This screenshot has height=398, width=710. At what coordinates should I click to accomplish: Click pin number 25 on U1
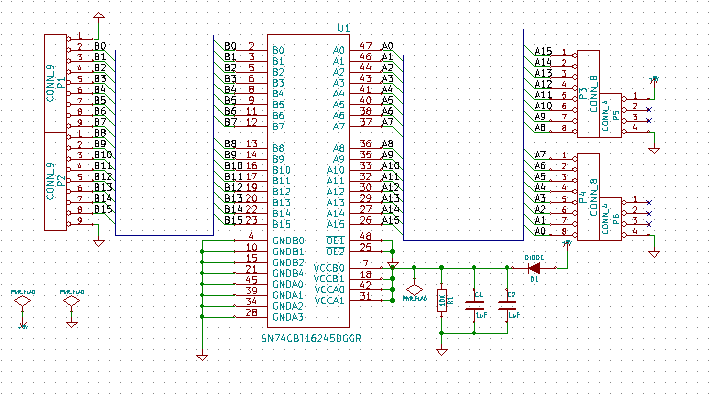coord(365,247)
